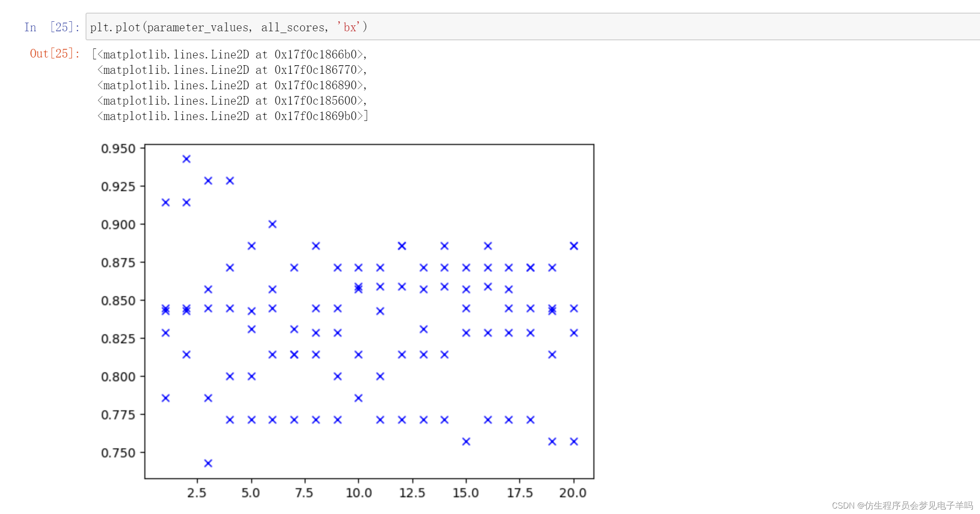The width and height of the screenshot is (980, 514).
Task: Click the plt.plot code input cell
Action: pos(532,27)
